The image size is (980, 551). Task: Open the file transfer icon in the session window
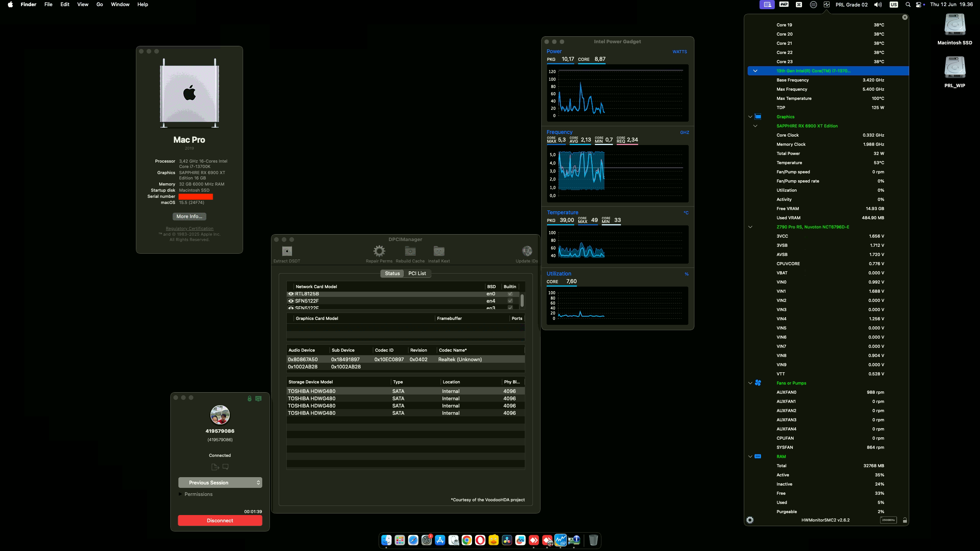click(214, 467)
